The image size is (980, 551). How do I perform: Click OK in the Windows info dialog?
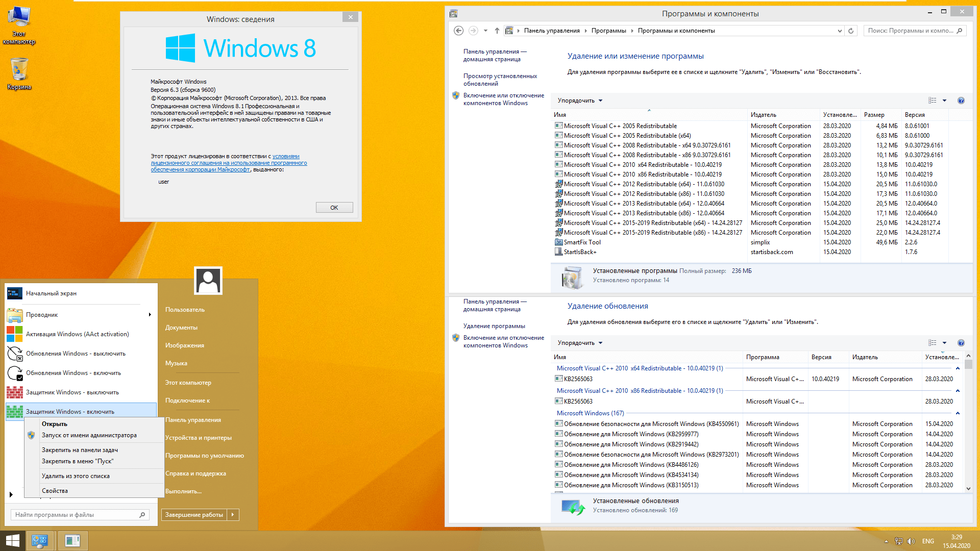click(x=334, y=208)
